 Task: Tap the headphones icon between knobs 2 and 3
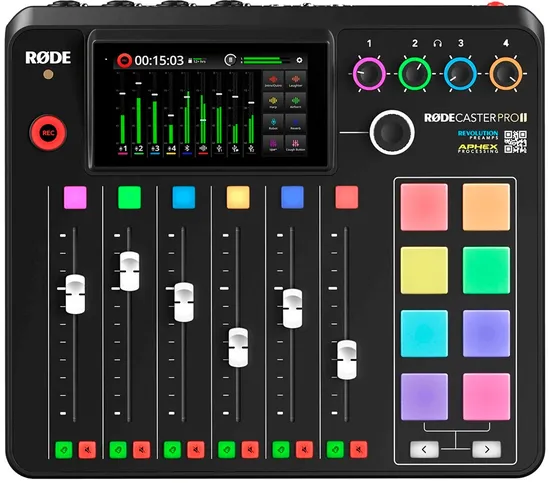pos(437,43)
